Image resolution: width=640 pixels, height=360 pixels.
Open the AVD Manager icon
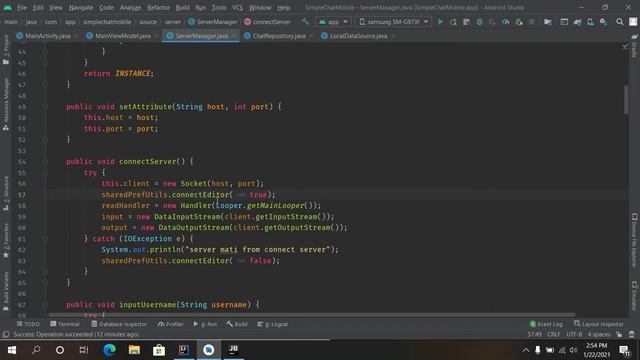(591, 22)
